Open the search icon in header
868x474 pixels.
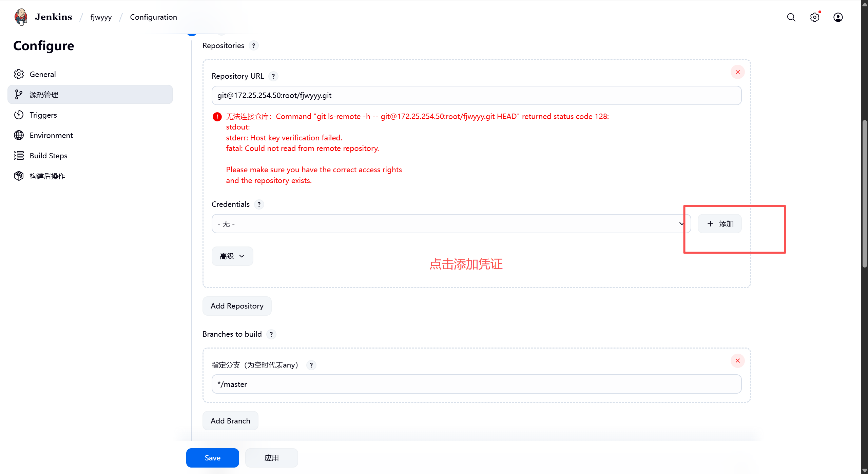791,17
